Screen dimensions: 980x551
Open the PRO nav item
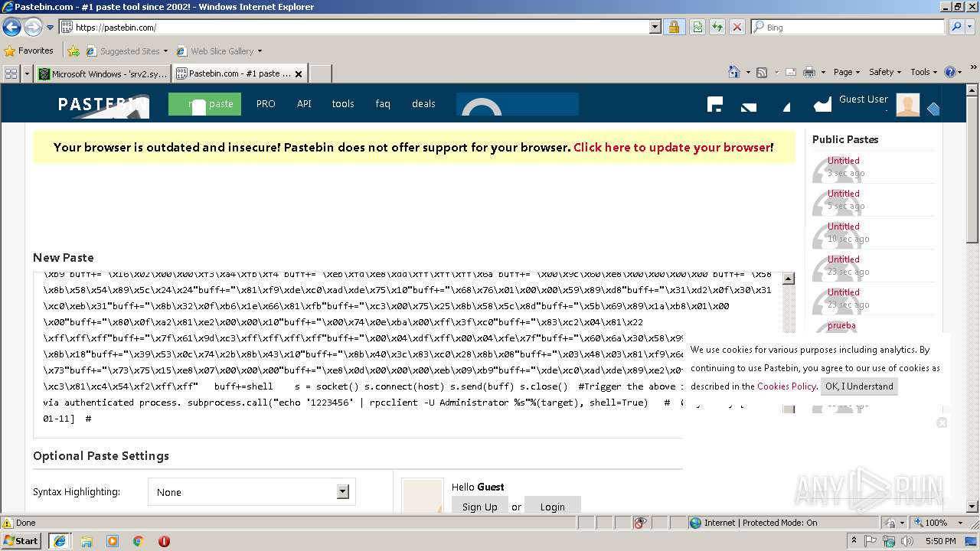[x=266, y=104]
